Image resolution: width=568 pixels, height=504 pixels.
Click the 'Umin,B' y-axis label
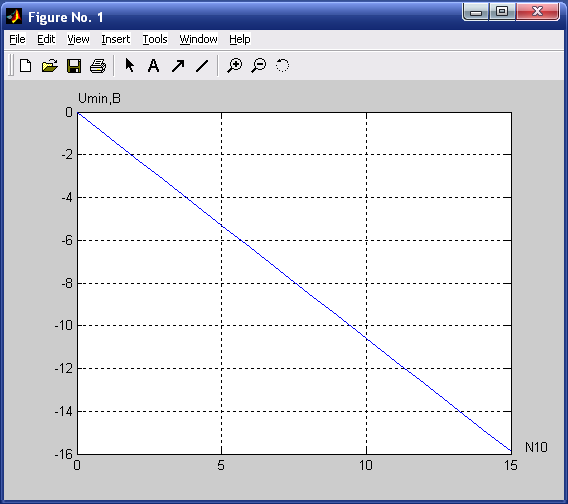(x=99, y=98)
